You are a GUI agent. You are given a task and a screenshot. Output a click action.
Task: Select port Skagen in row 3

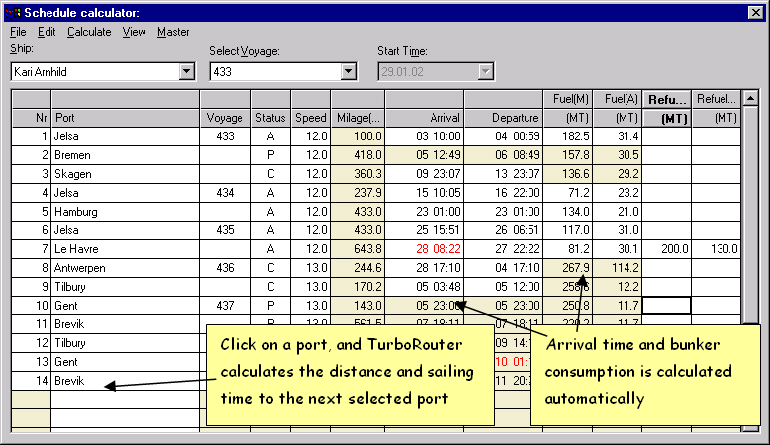tap(125, 174)
